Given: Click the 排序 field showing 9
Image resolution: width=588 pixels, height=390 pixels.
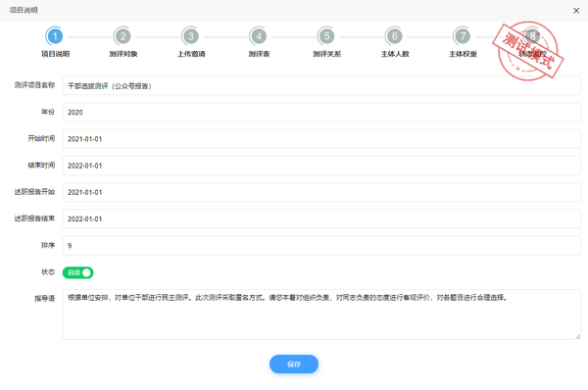Looking at the screenshot, I should tap(321, 245).
